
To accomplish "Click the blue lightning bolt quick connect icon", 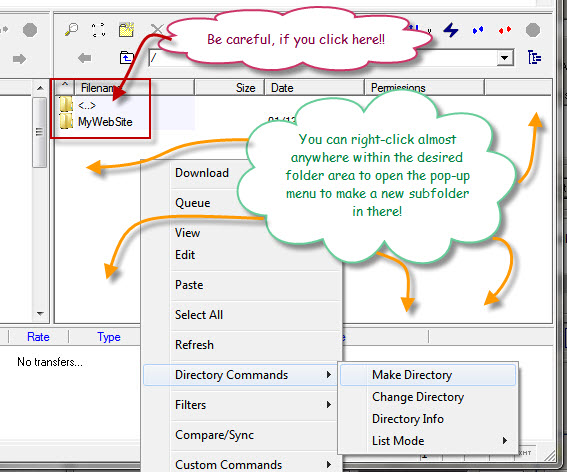I will click(x=451, y=30).
